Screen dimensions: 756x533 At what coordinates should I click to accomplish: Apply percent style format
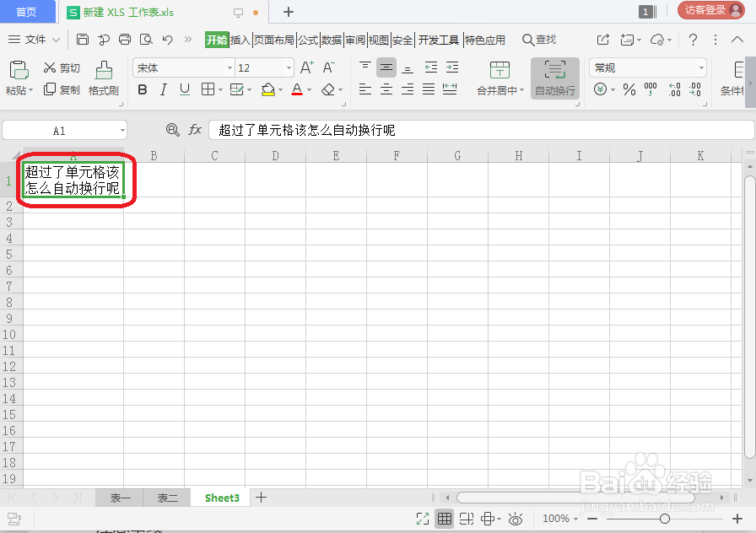pyautogui.click(x=629, y=89)
